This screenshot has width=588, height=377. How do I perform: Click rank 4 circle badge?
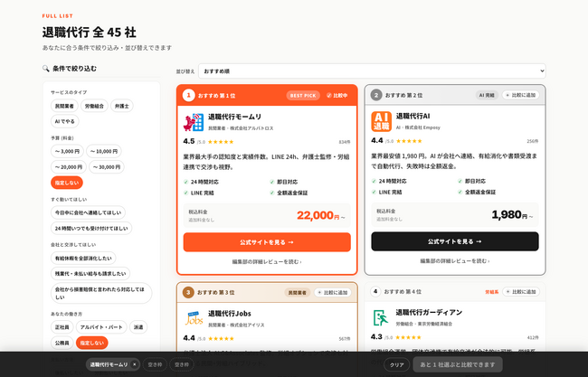point(375,291)
